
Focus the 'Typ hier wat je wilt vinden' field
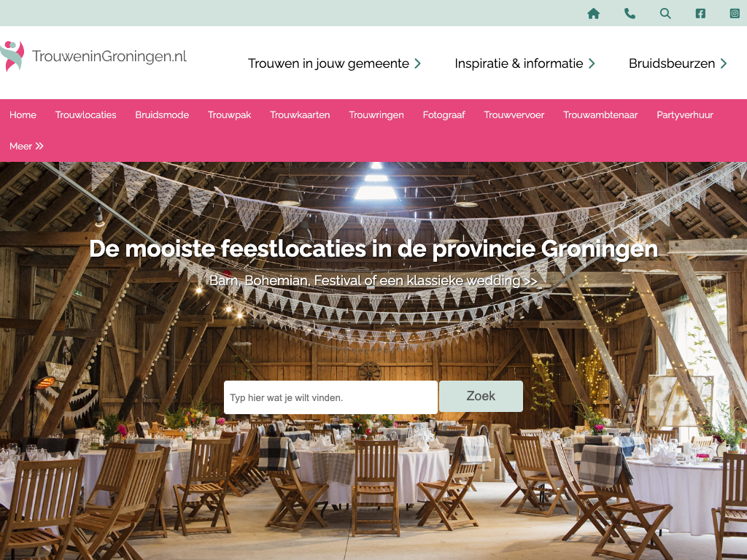tap(330, 397)
